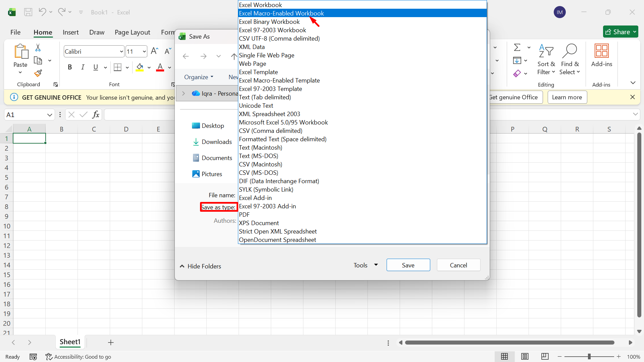Open the File tab
This screenshot has height=362, width=644.
(15, 32)
